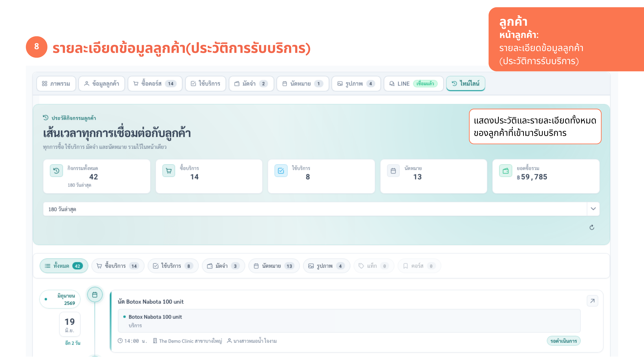The width and height of the screenshot is (644, 362).
Task: Click the 19 มิ.ย. date box
Action: (x=70, y=324)
